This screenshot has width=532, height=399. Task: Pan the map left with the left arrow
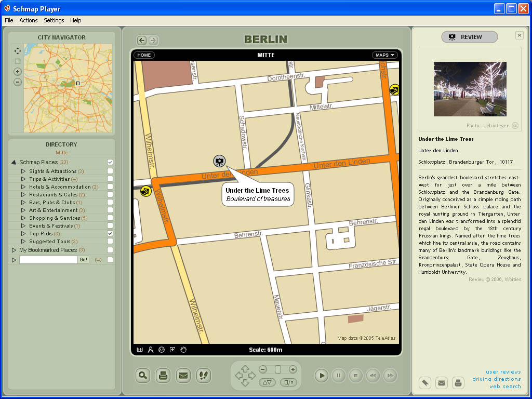[238, 376]
